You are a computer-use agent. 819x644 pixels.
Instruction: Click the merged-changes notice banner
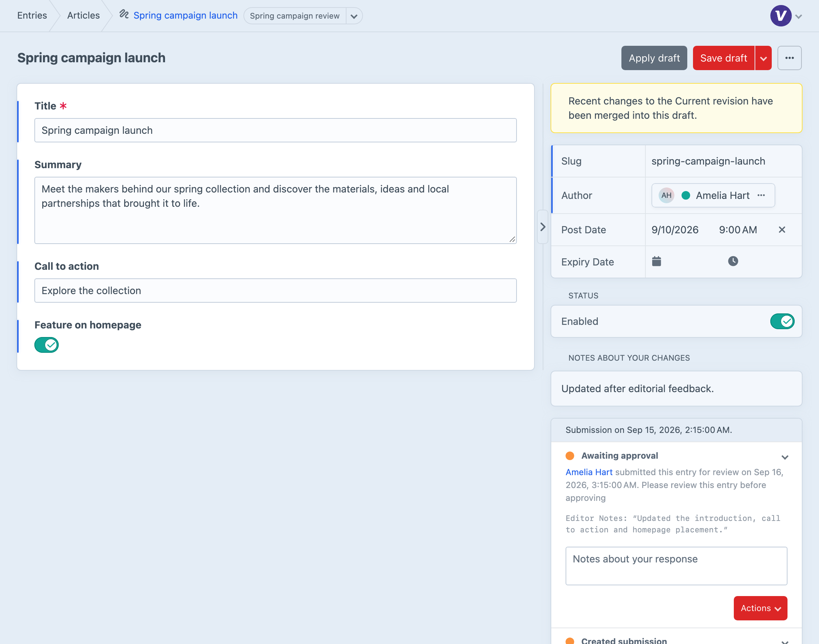pyautogui.click(x=676, y=108)
